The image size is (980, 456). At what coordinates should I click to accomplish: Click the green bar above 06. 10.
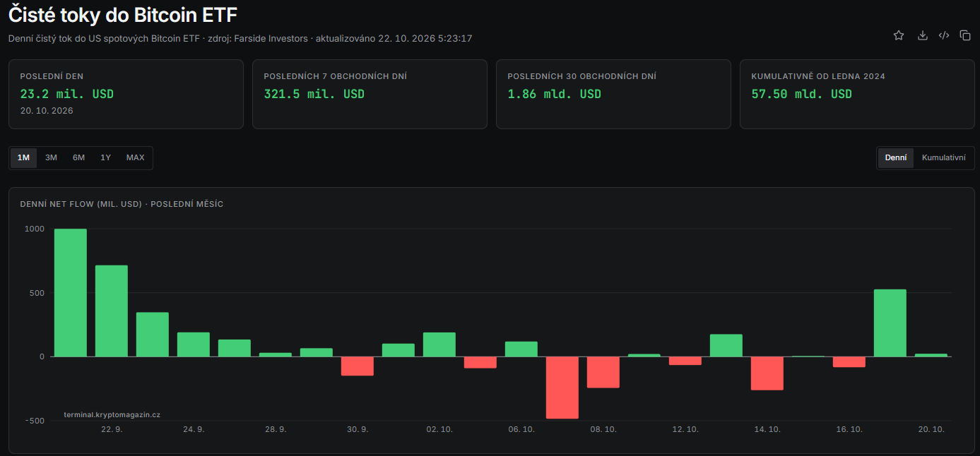(521, 349)
